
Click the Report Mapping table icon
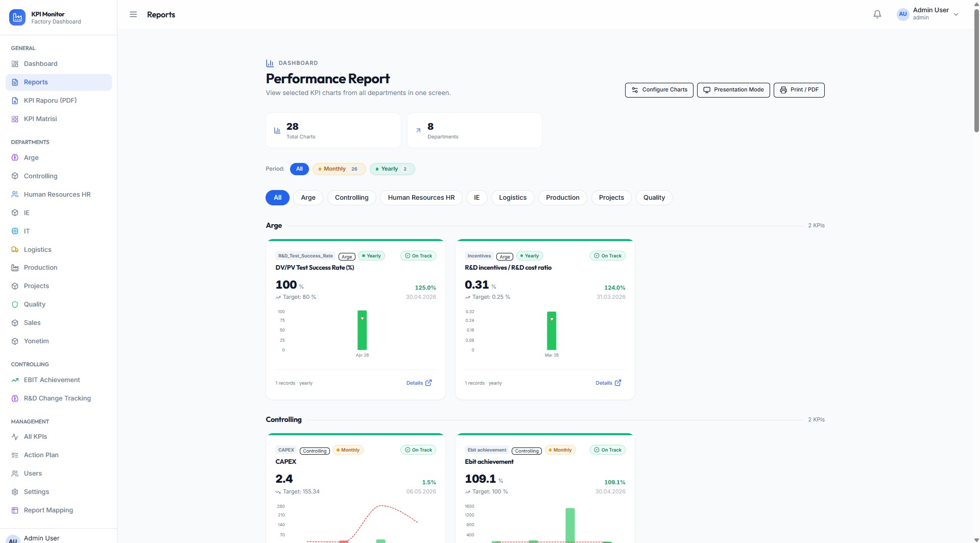click(15, 510)
